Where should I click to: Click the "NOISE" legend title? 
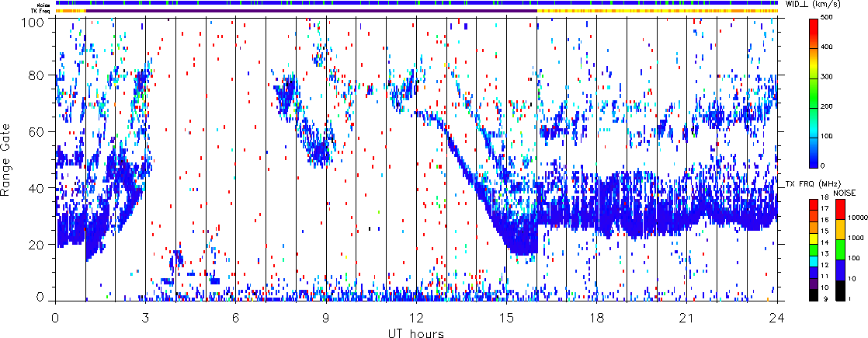[845, 193]
